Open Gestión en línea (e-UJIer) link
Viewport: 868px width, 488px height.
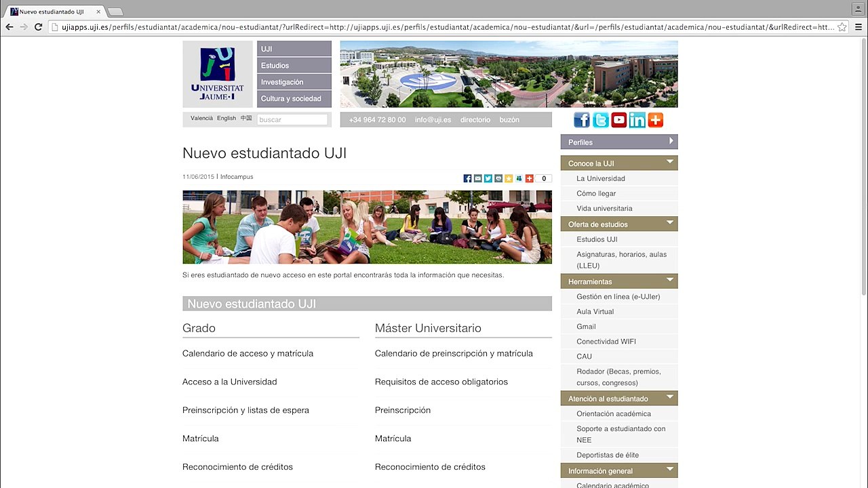pos(618,296)
